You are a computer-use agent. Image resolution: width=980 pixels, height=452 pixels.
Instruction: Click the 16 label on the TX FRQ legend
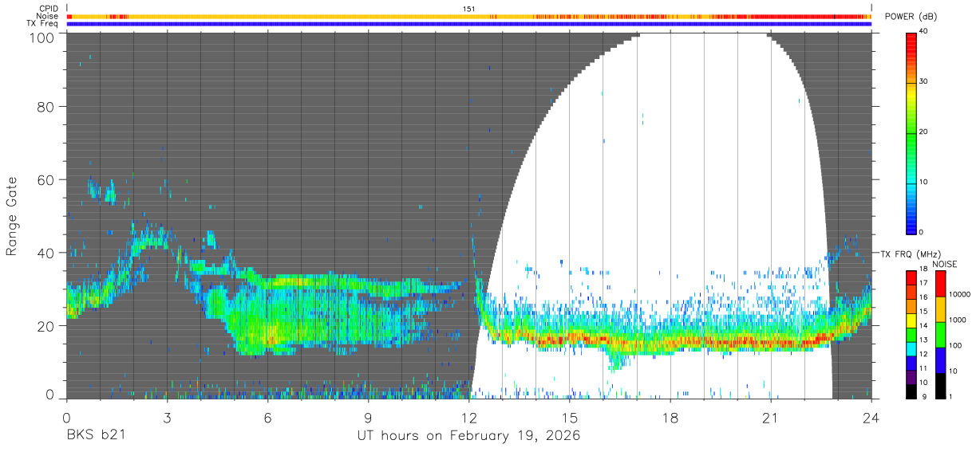click(923, 297)
